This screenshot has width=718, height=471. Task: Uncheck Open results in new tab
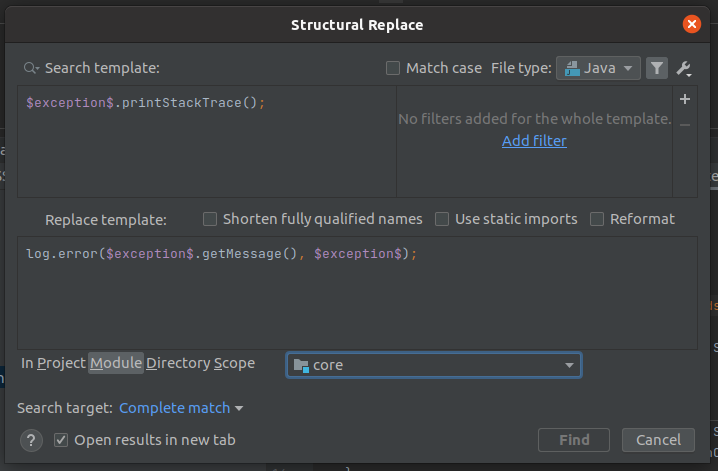coord(62,440)
